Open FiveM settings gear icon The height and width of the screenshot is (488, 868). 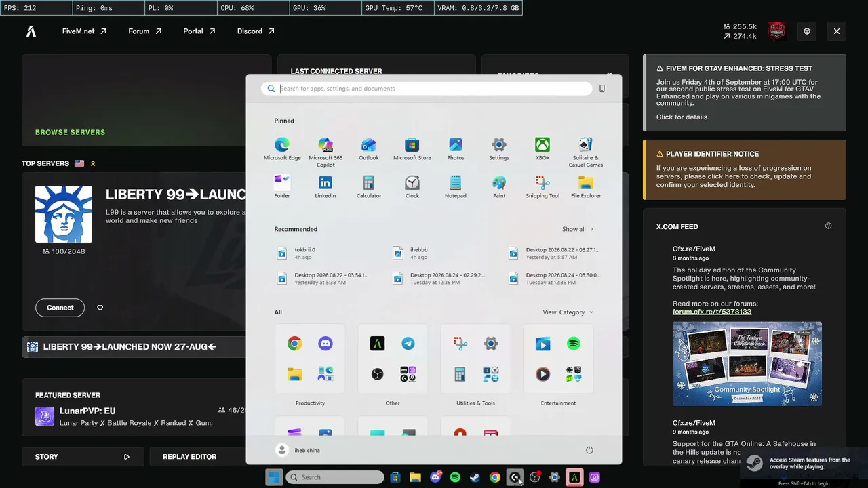[807, 31]
